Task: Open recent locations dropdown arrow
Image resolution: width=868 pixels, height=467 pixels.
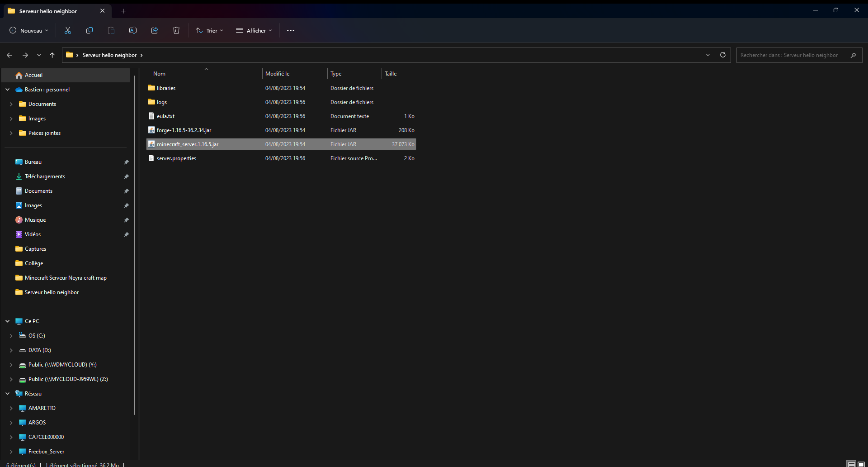Action: click(x=39, y=55)
